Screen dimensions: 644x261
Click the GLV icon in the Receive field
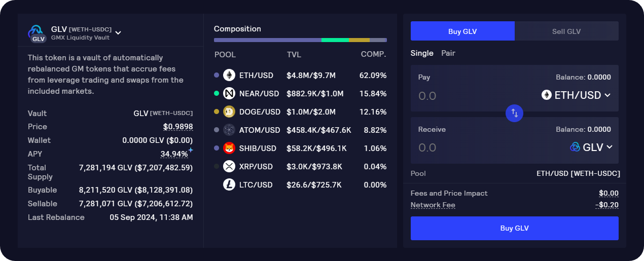tap(575, 147)
